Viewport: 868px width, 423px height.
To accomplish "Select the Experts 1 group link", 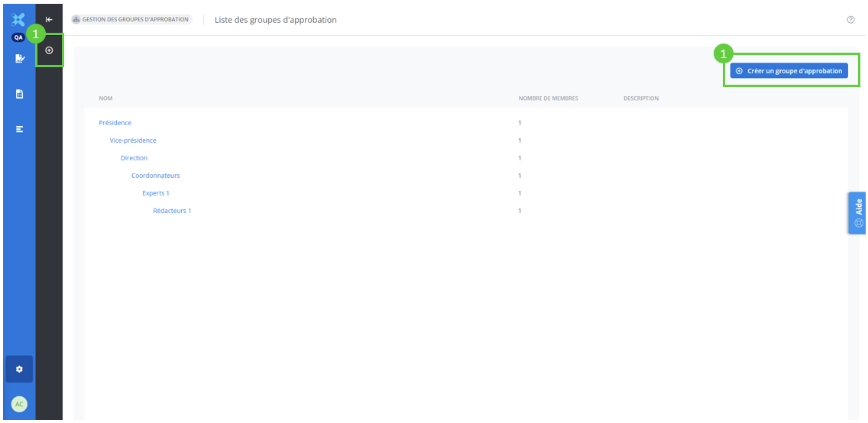I will tap(156, 193).
